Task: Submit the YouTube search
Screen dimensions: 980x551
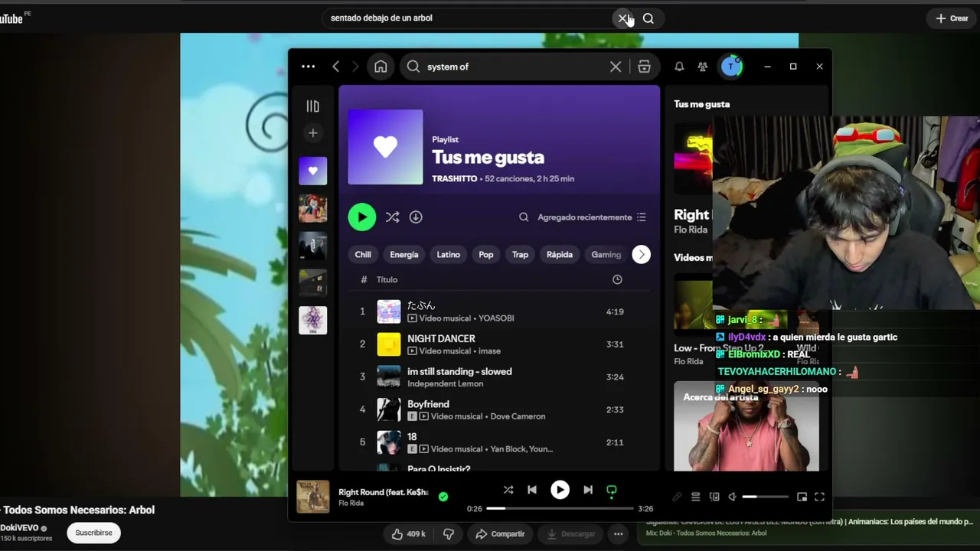Action: click(648, 18)
